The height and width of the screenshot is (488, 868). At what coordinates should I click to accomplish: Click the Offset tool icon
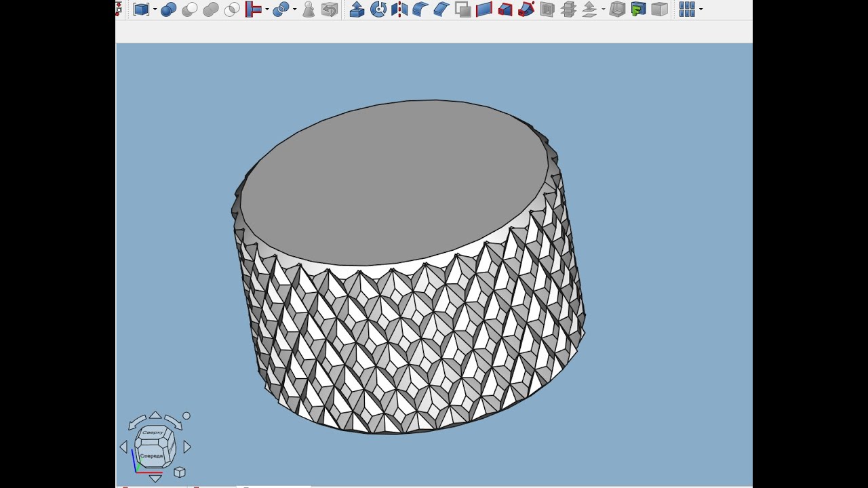pyautogui.click(x=589, y=9)
